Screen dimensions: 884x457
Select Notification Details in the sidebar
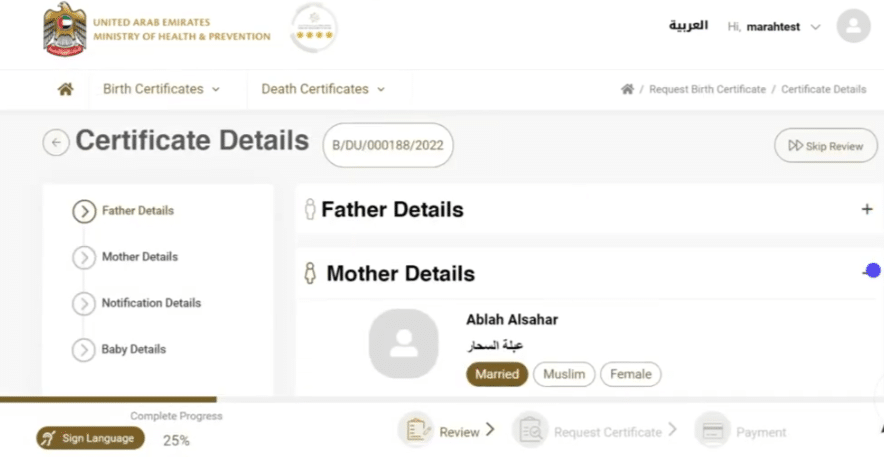(151, 303)
